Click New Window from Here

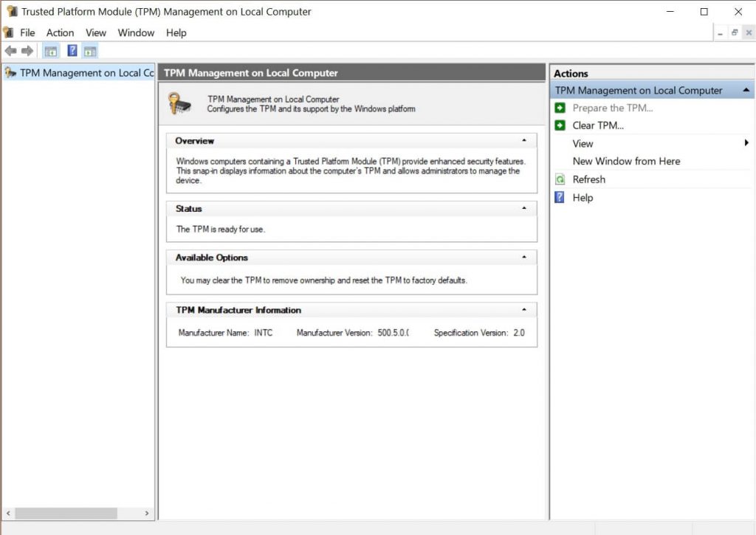(626, 161)
